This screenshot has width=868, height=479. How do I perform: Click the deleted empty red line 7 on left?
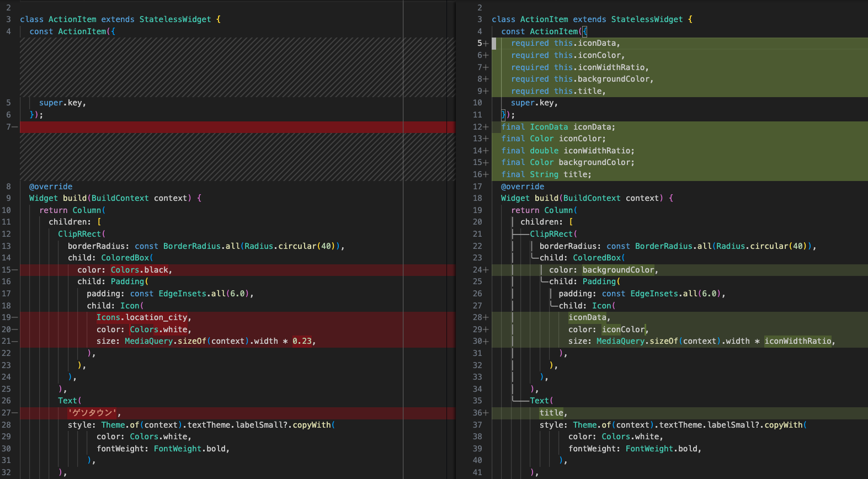(221, 127)
